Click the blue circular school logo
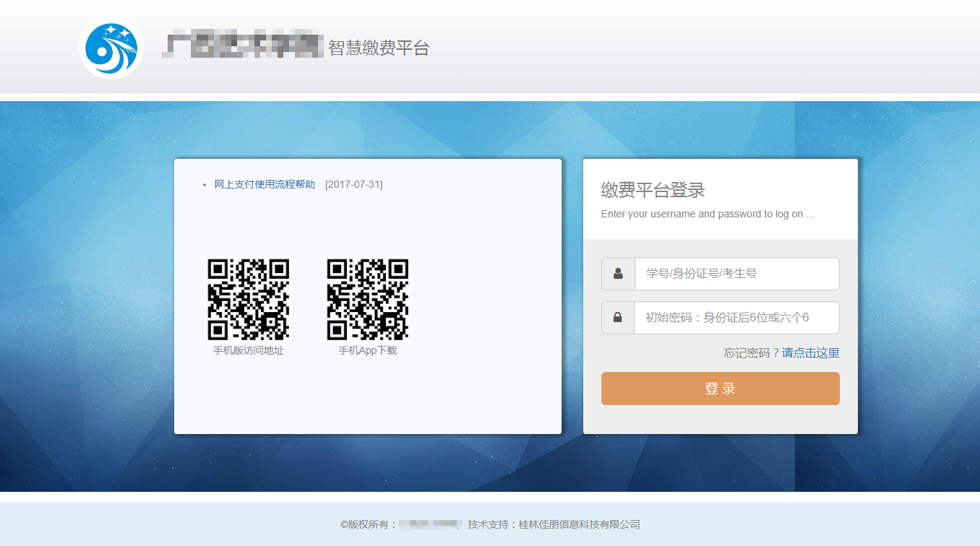The image size is (980, 546). tap(111, 48)
